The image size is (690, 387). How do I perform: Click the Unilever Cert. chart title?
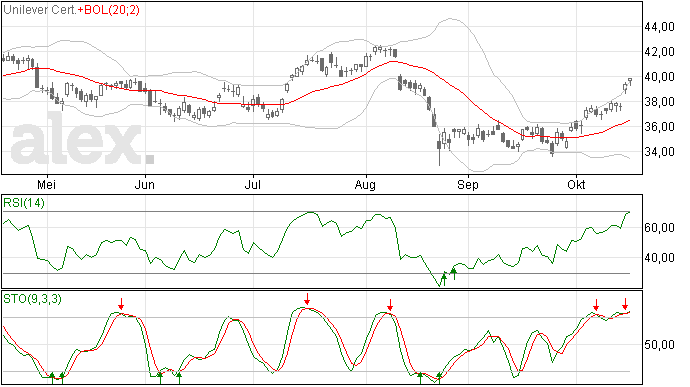pyautogui.click(x=40, y=10)
